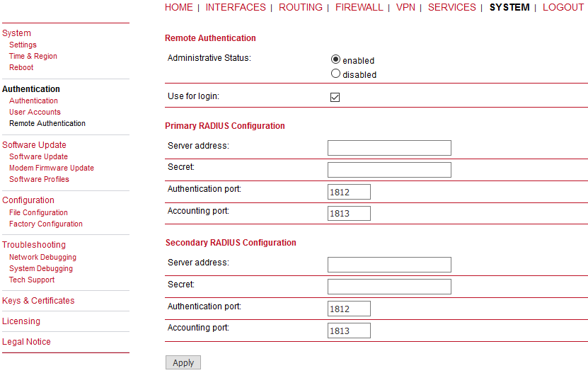Select the Secondary Accounting port field
Screen dimensions: 588x373
(349, 331)
